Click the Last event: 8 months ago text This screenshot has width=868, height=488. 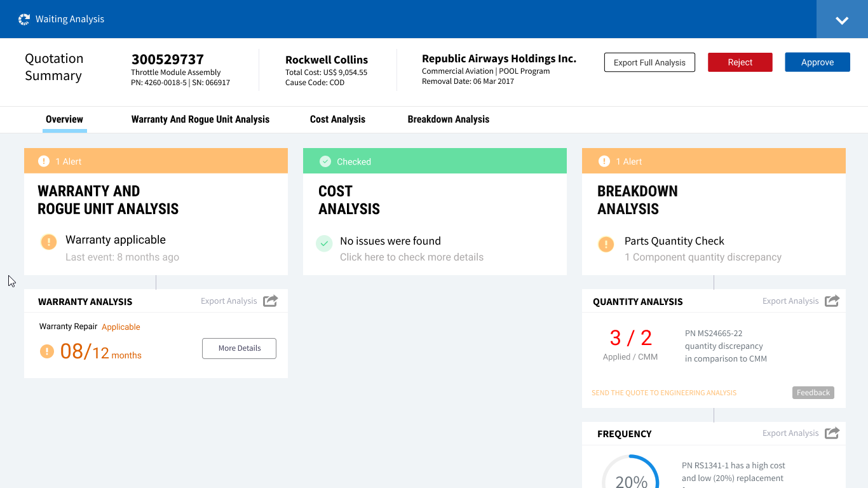[x=122, y=257]
